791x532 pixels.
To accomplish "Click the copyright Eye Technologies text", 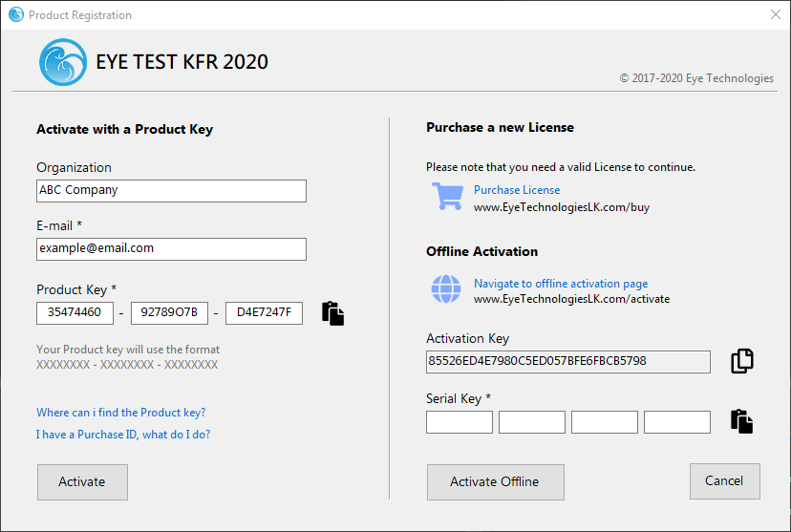I will 696,78.
